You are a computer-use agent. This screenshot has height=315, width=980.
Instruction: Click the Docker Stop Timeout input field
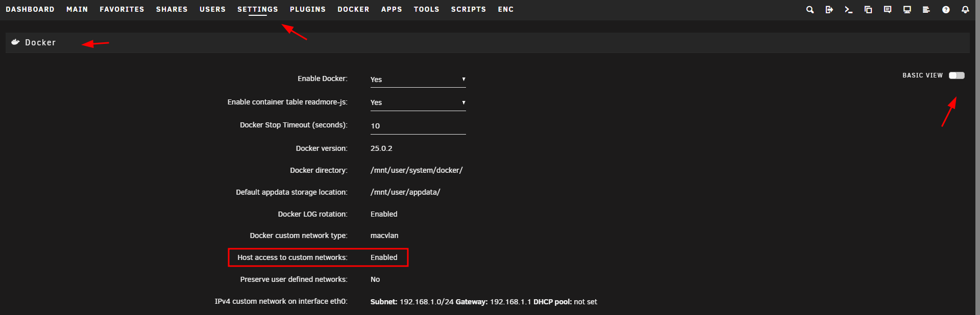click(x=418, y=126)
